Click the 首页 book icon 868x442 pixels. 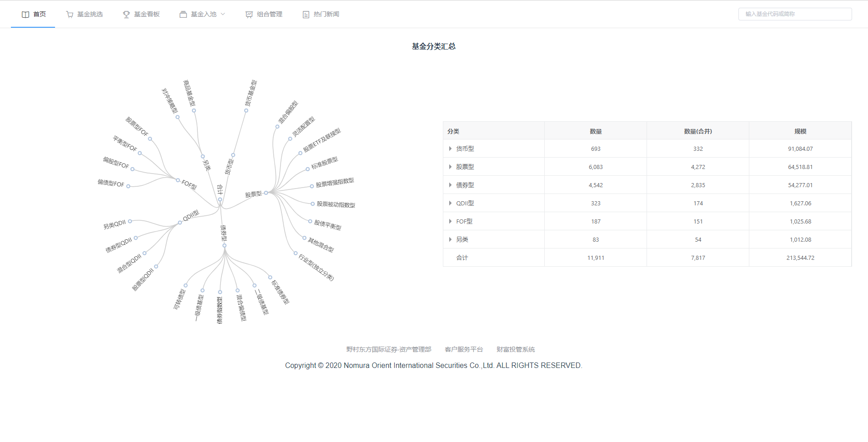[x=25, y=15]
